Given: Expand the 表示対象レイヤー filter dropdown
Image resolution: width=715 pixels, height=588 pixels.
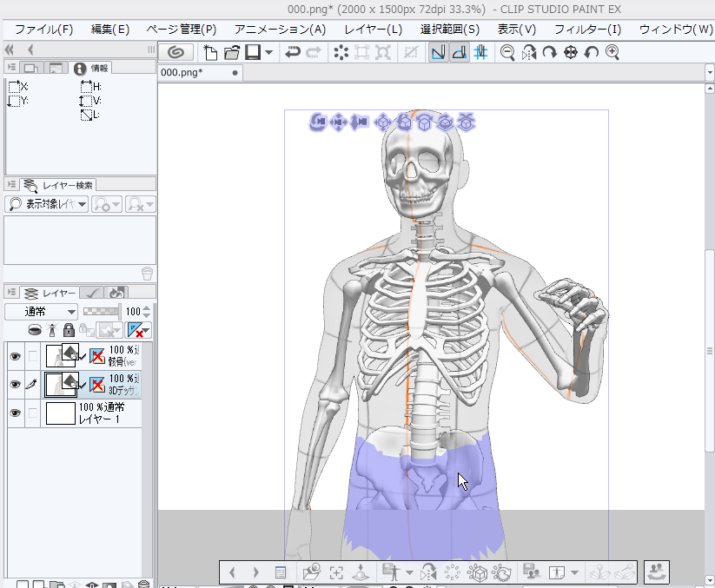Looking at the screenshot, I should 47,203.
